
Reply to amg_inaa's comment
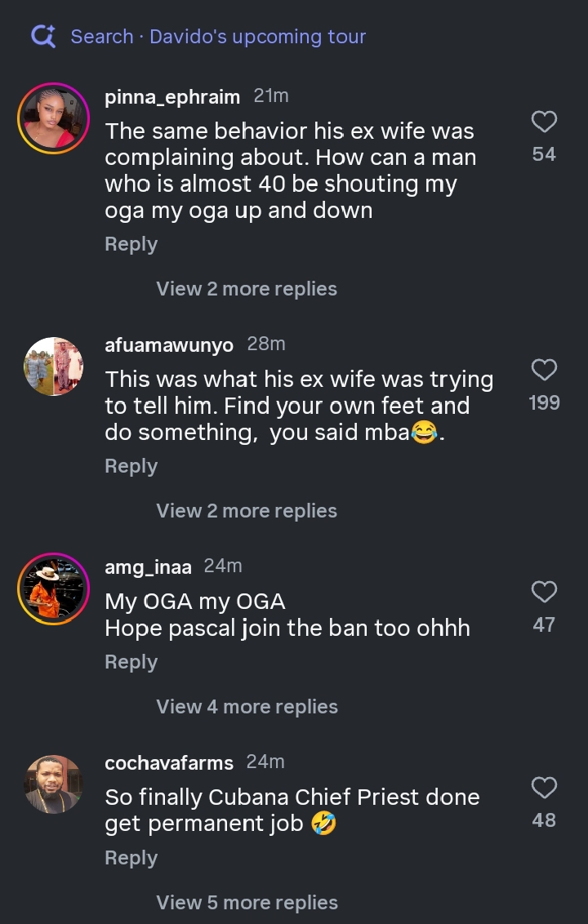[x=131, y=662]
